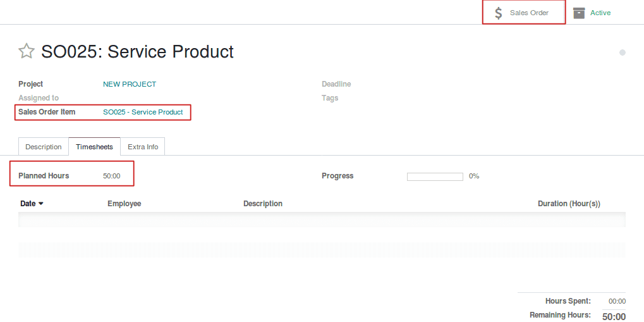Screen dimensions: 644x322
Task: Click the Planned Hours value 50:00
Action: coord(112,176)
